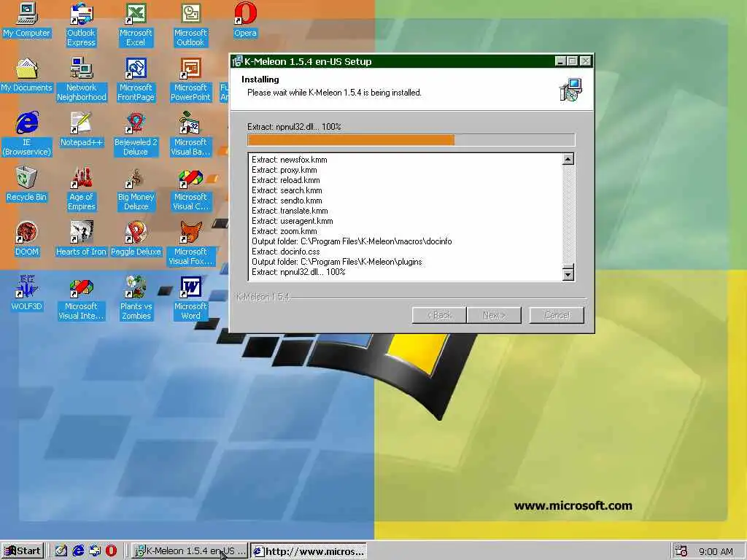This screenshot has height=560, width=747.
Task: Launch Notepad++ desktop shortcut
Action: [82, 130]
